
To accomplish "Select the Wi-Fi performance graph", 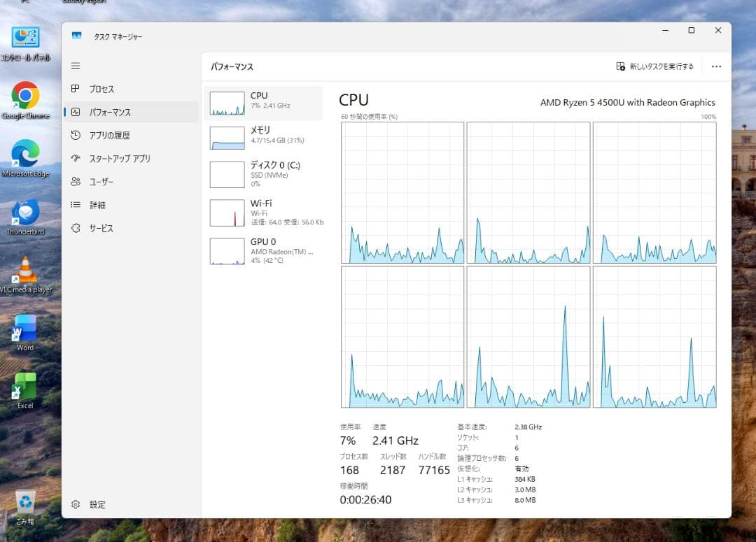I will (262, 212).
